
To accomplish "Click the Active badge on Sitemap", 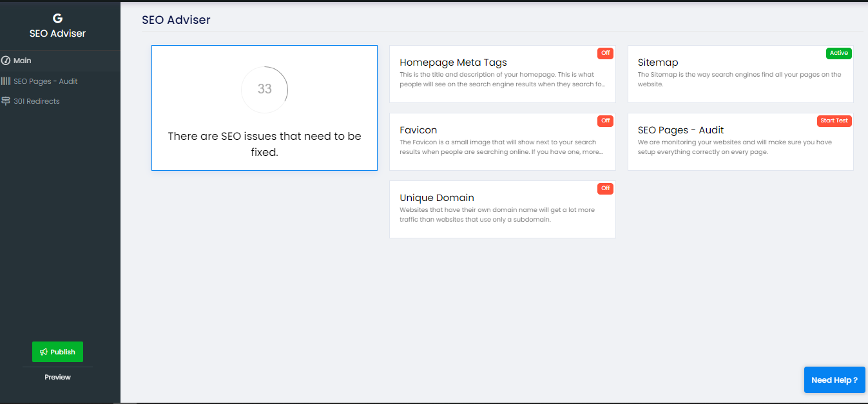I will [x=839, y=53].
